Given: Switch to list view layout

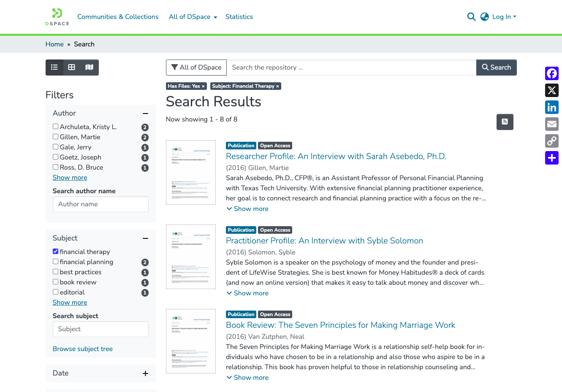Looking at the screenshot, I should (54, 68).
